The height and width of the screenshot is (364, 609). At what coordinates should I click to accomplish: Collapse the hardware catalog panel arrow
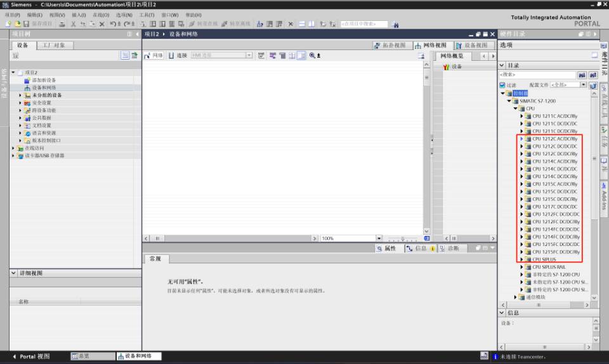(x=595, y=34)
